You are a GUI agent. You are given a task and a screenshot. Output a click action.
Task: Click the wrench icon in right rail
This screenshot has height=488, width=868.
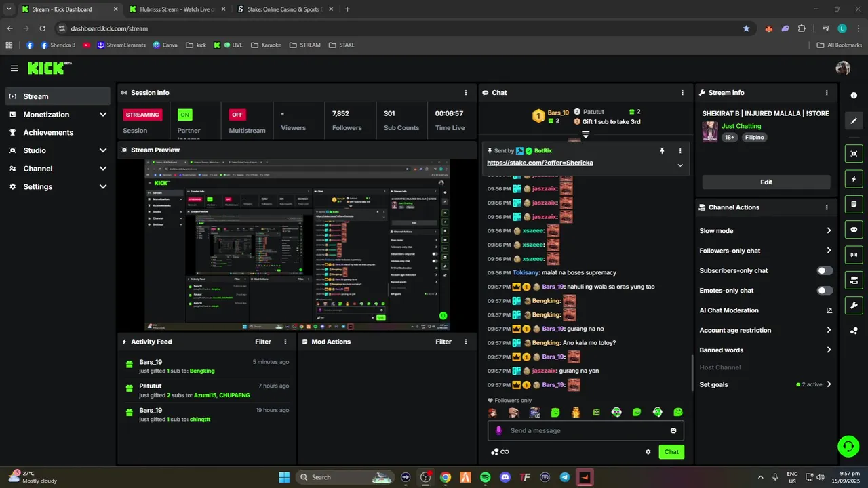point(854,305)
